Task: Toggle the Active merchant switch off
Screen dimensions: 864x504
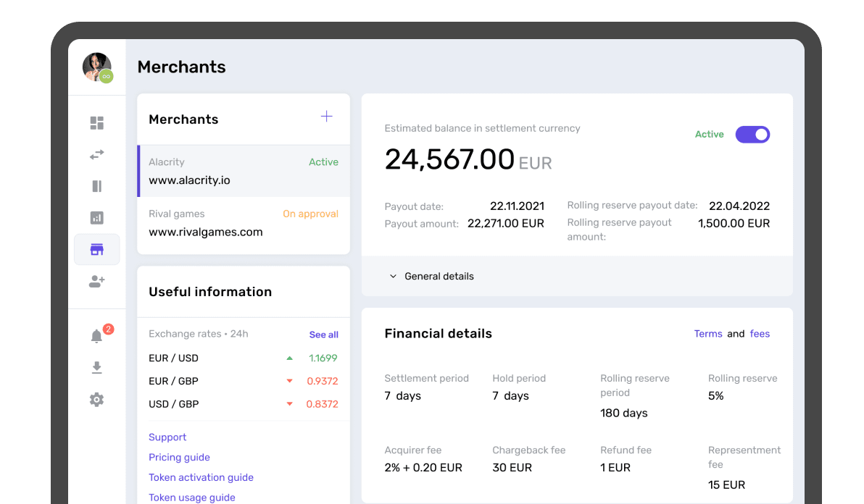Action: tap(752, 135)
